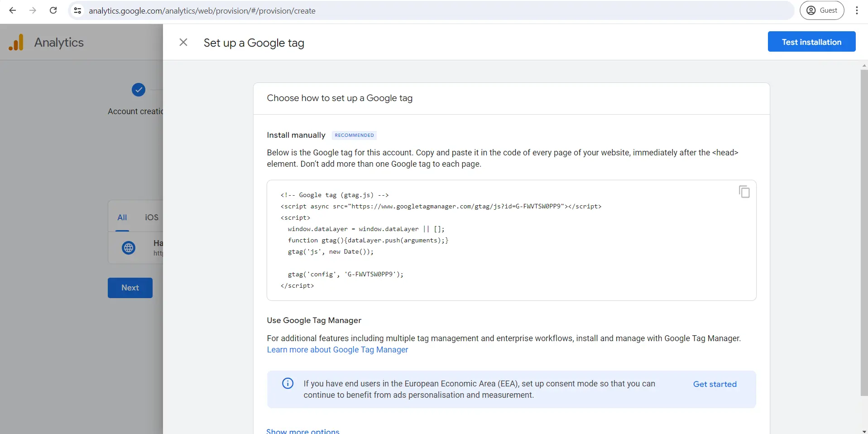Click the Next button behind the panel
The image size is (868, 434).
pyautogui.click(x=130, y=288)
